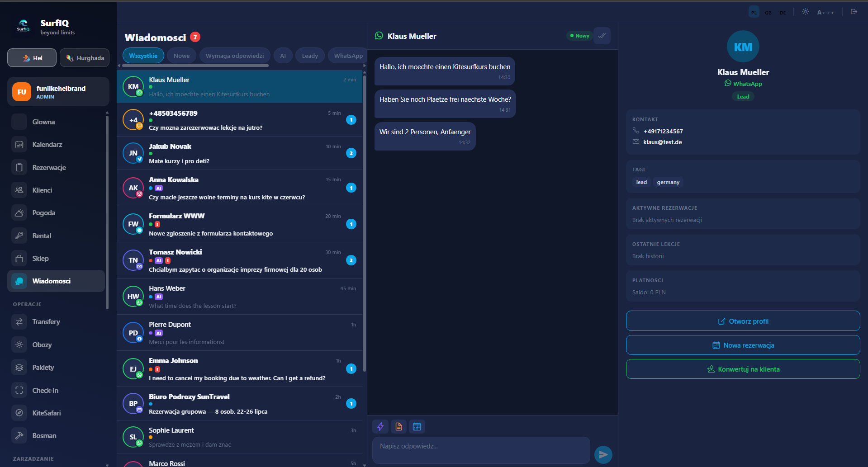Screen dimensions: 868x467
Task: Click the Wiadomosci chat bubble icon
Action: [19, 281]
